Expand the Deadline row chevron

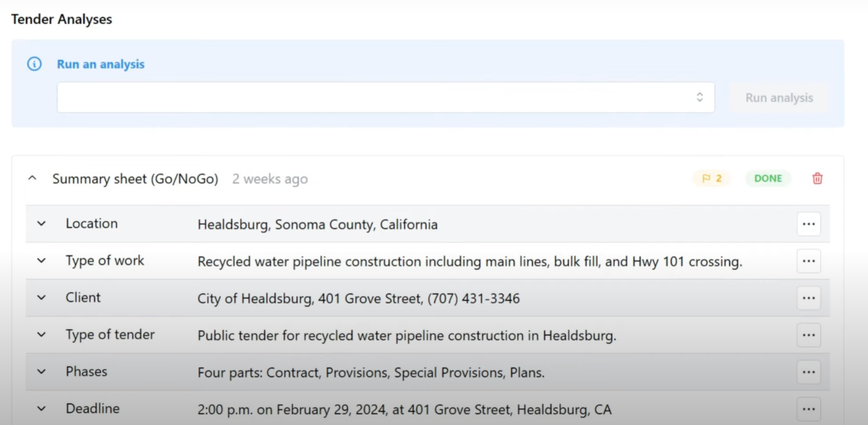point(41,409)
